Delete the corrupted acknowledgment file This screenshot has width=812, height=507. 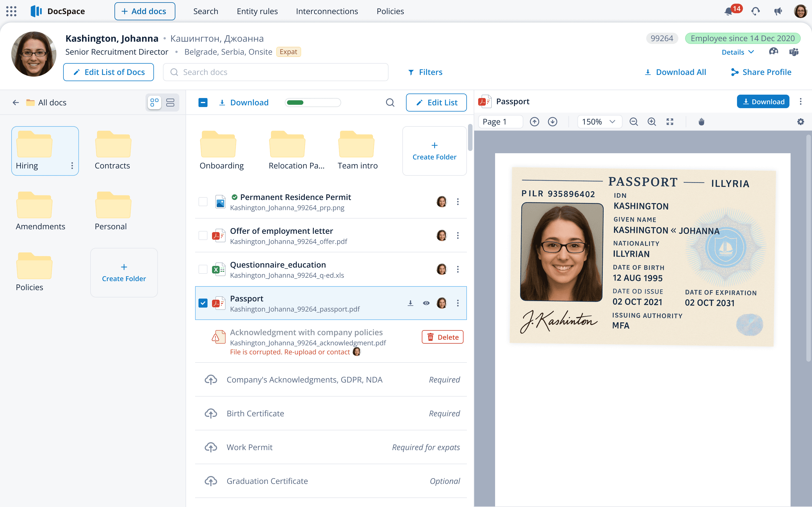coord(442,337)
